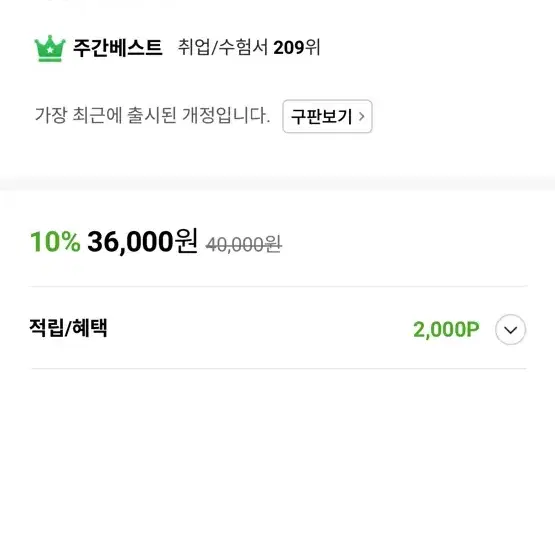Tap the 적립/혜택 row label
Image resolution: width=555 pixels, height=555 pixels.
68,328
